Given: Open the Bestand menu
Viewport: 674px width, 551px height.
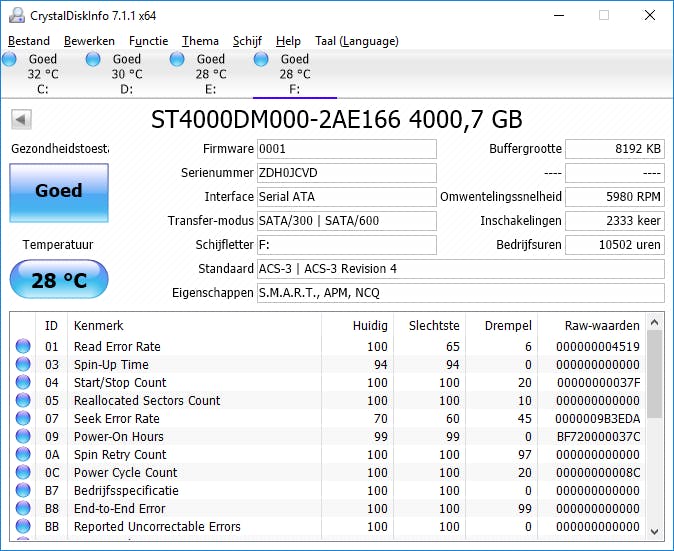Looking at the screenshot, I should (29, 41).
